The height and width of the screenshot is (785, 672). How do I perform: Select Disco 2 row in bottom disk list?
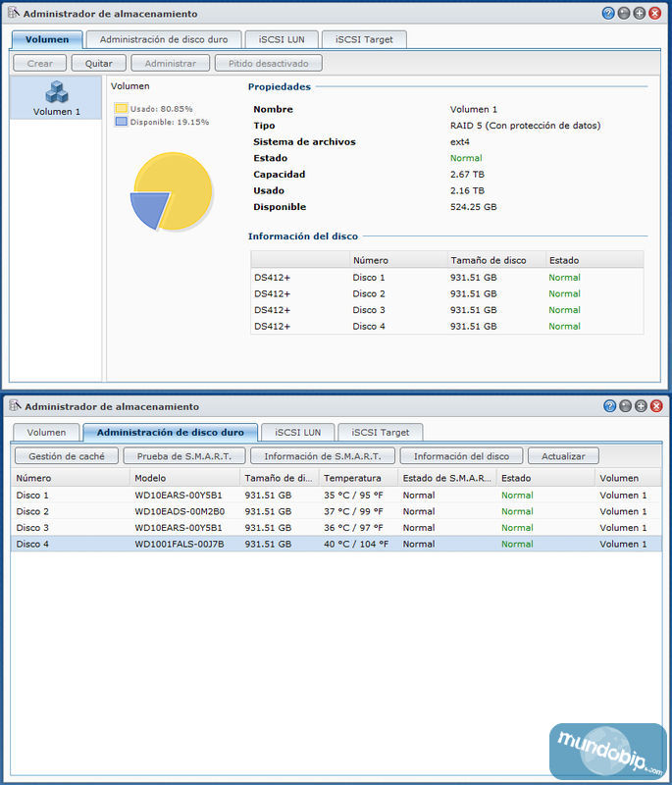point(336,511)
